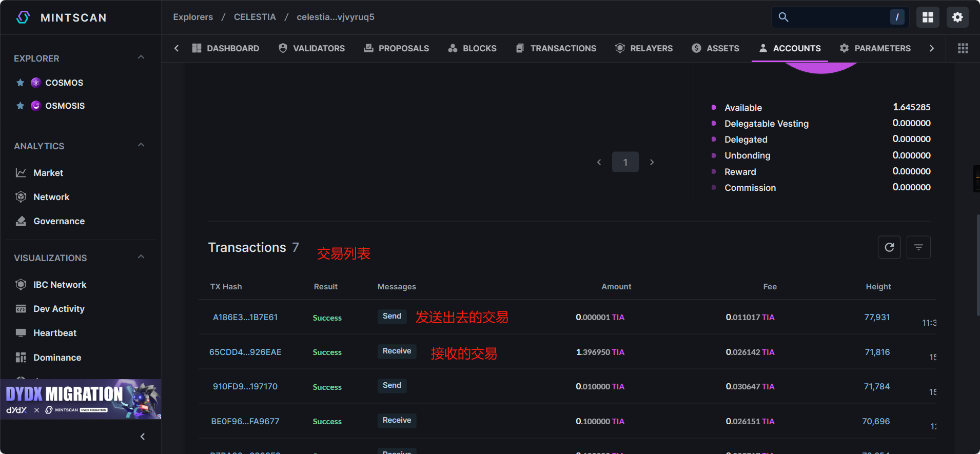
Task: Click the IBC Network icon
Action: 21,285
